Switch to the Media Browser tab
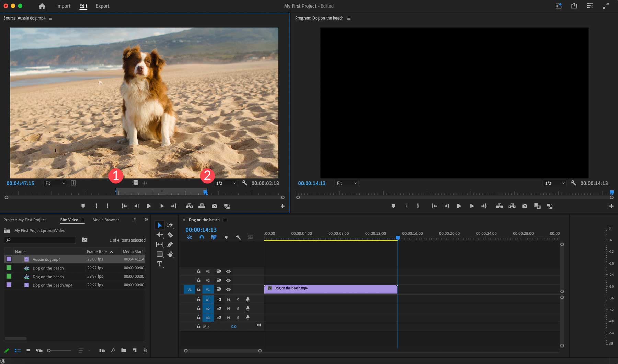 pos(106,220)
